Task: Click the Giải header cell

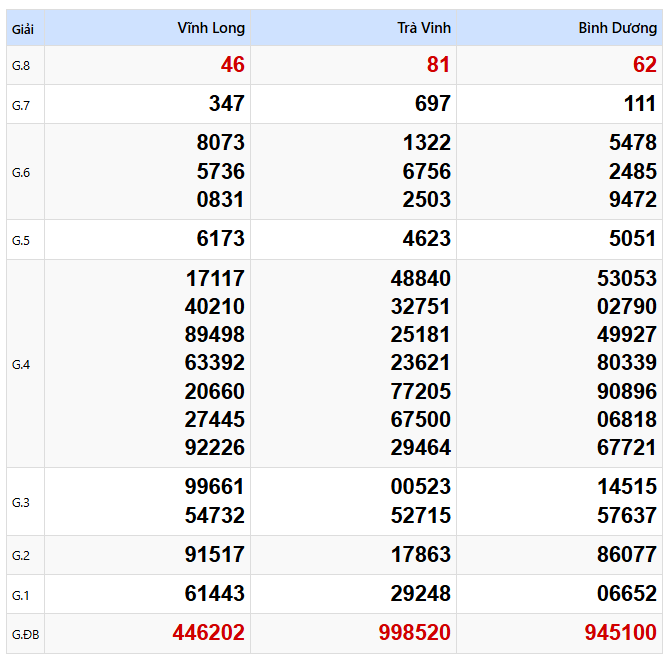Action: pyautogui.click(x=23, y=29)
